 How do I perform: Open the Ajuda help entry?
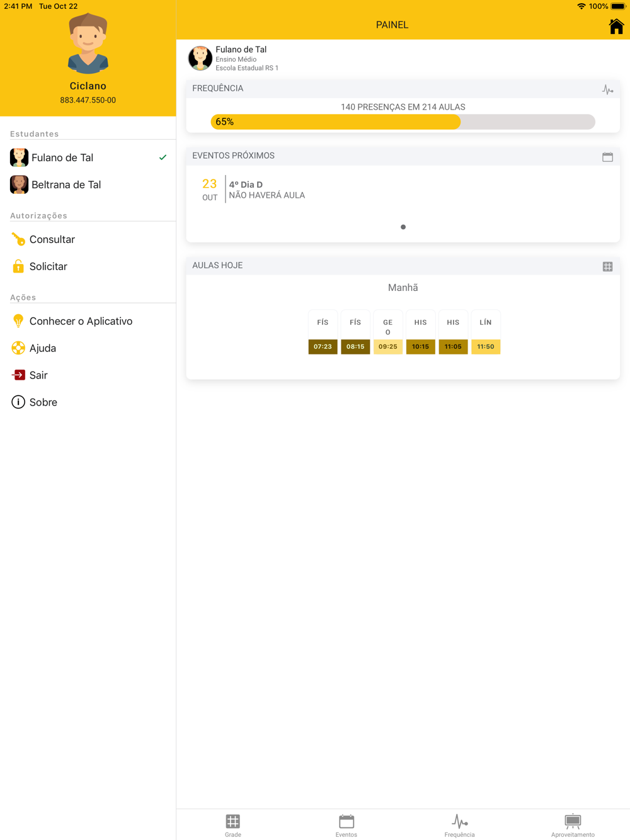[88, 348]
